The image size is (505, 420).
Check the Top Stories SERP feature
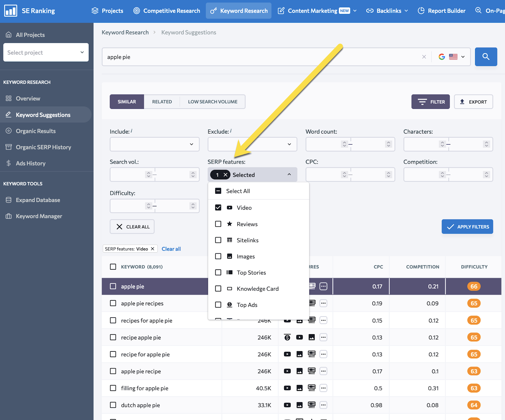pos(218,272)
